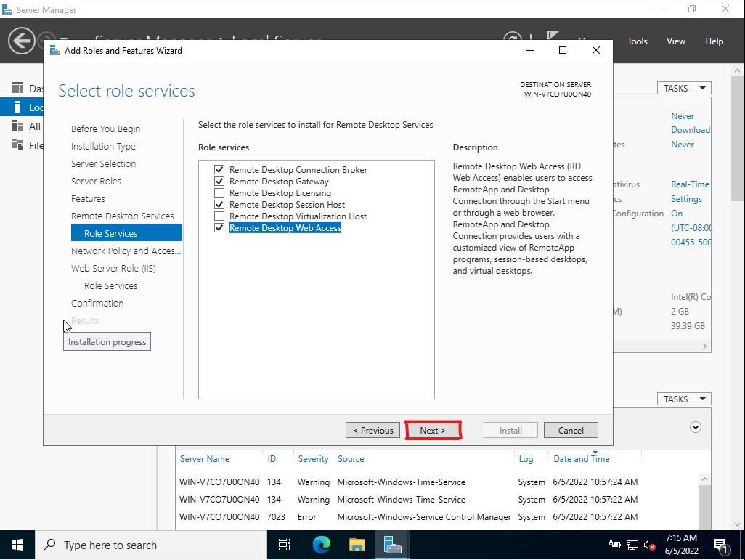
Task: Open the Tools menu
Action: (x=637, y=41)
